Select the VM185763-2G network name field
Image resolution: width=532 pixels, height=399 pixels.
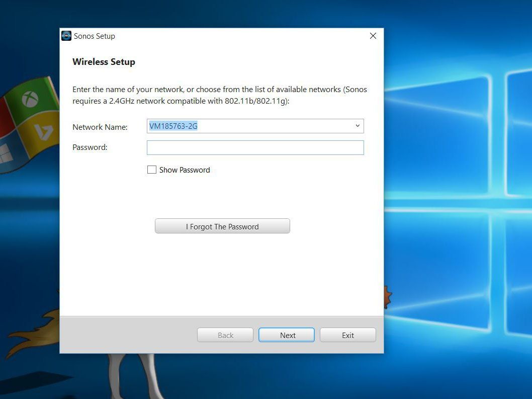point(255,126)
